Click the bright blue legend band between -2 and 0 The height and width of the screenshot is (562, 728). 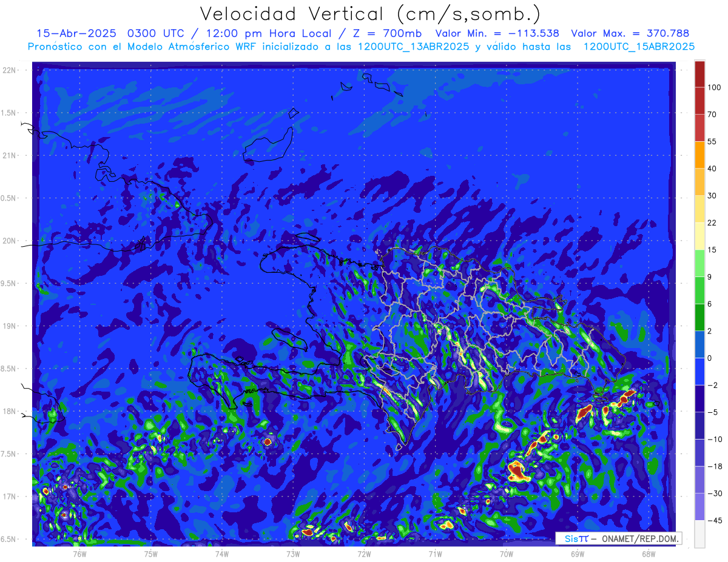click(699, 372)
